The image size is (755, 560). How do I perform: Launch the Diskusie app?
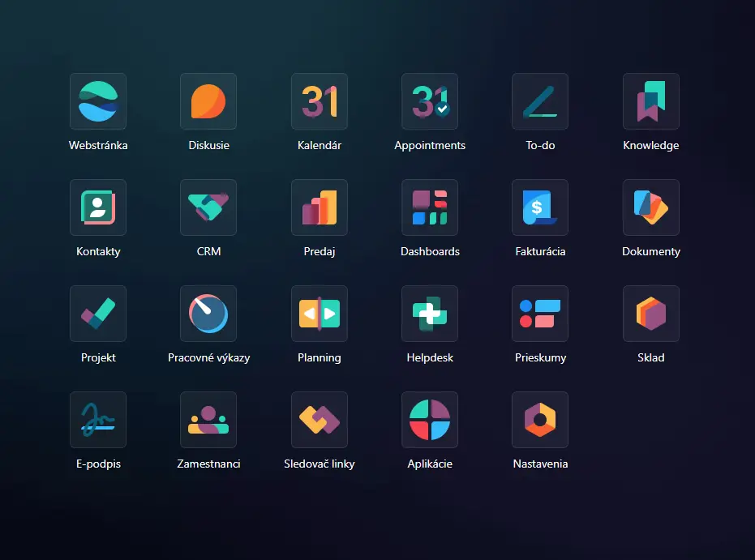click(208, 101)
